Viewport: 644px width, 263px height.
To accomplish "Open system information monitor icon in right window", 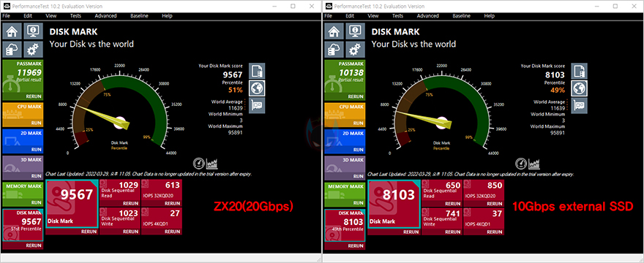I will point(355,31).
